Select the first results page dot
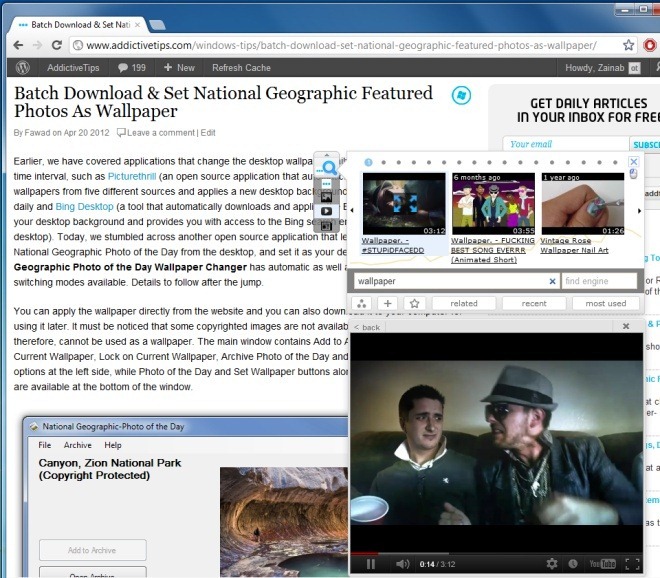The height and width of the screenshot is (578, 660). 368,162
